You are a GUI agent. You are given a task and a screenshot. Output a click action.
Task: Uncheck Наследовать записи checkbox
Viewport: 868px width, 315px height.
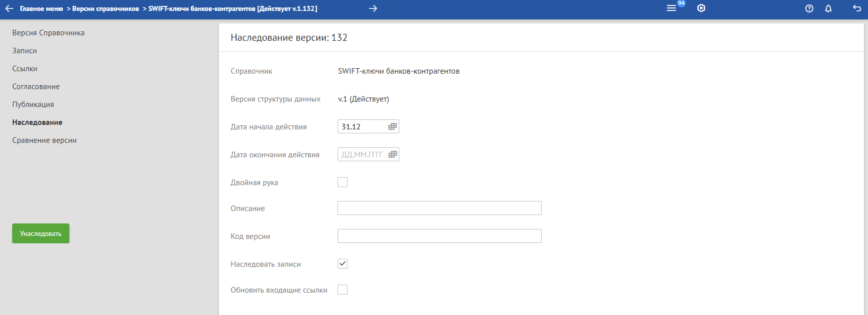tap(342, 264)
